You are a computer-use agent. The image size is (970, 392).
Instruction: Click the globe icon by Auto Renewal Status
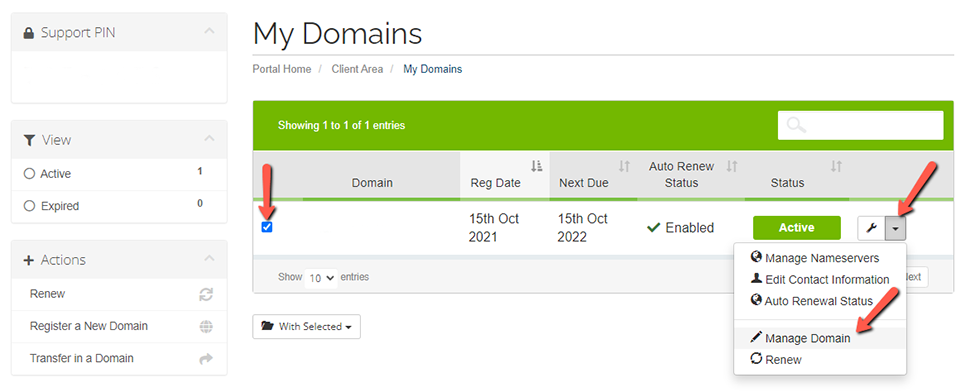tap(755, 300)
